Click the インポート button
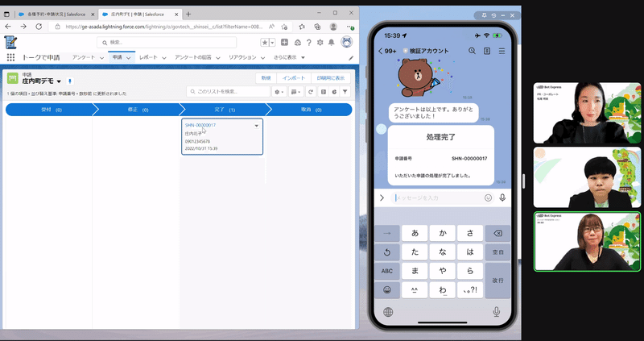Viewport: 644px width, 341px height. 294,78
